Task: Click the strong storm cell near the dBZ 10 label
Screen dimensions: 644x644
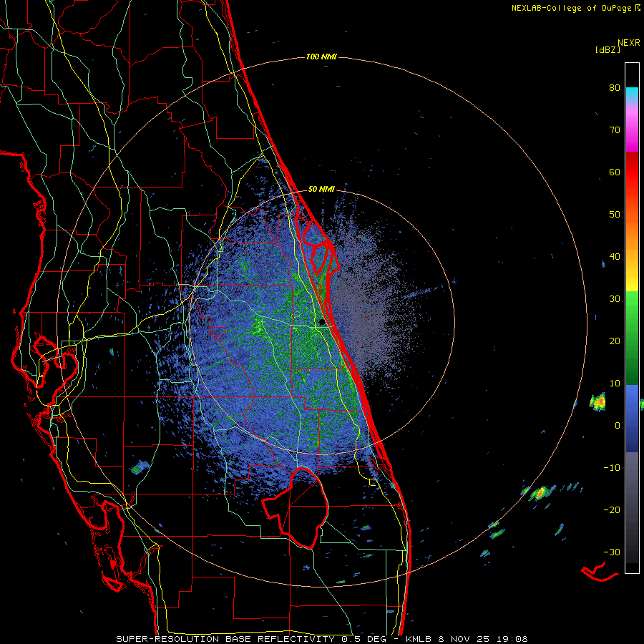Action: click(597, 401)
